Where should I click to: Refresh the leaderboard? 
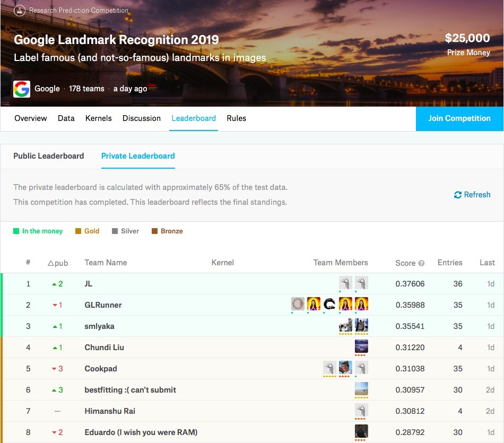coord(472,195)
